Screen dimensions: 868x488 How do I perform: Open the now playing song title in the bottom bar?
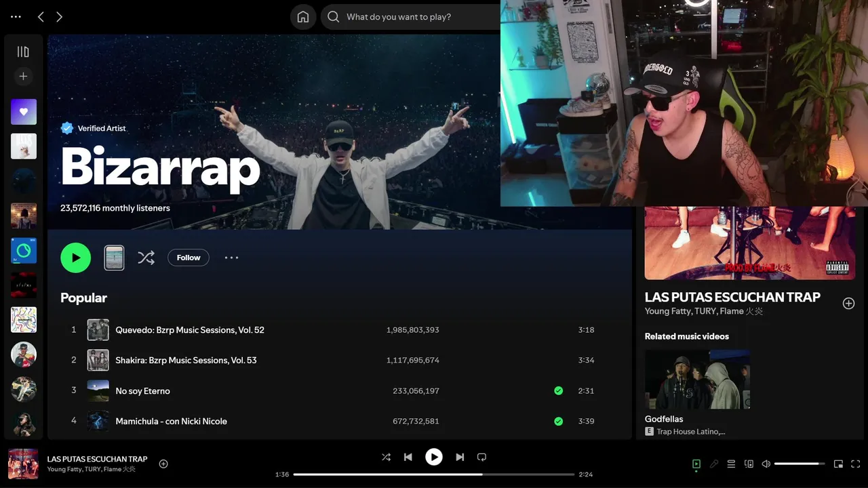[97, 459]
